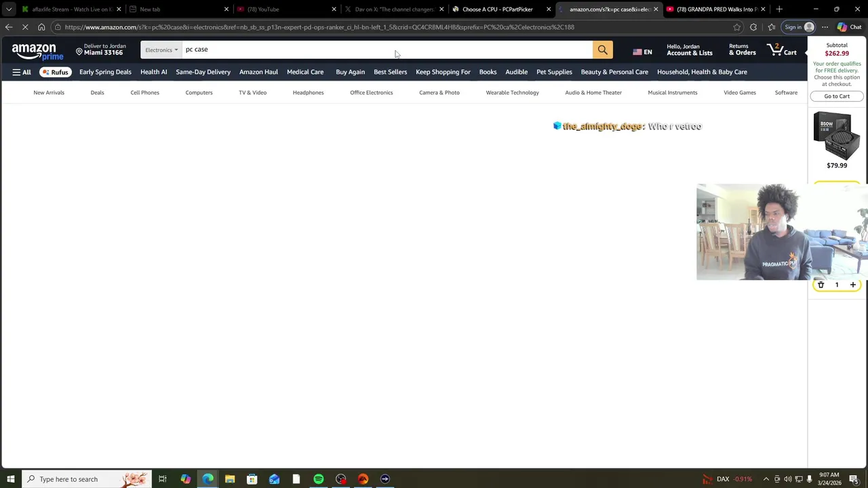Viewport: 868px width, 488px height.
Task: Open the Windows Start menu
Action: 11,479
